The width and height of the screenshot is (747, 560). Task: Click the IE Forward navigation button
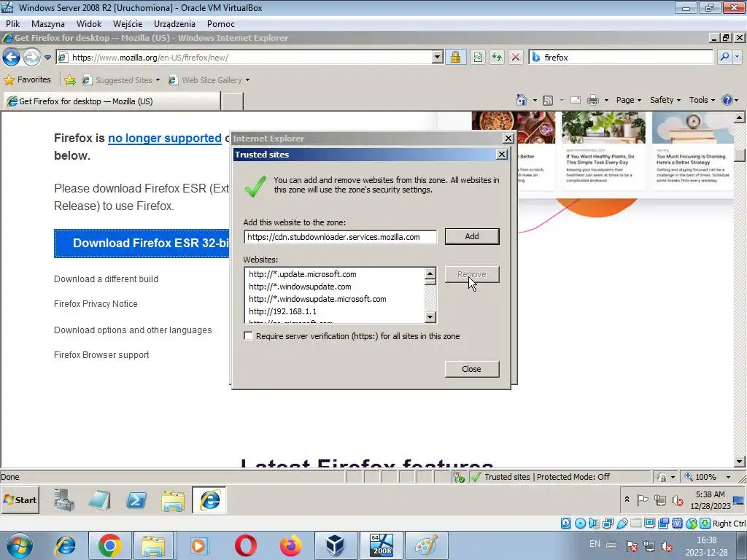(31, 57)
